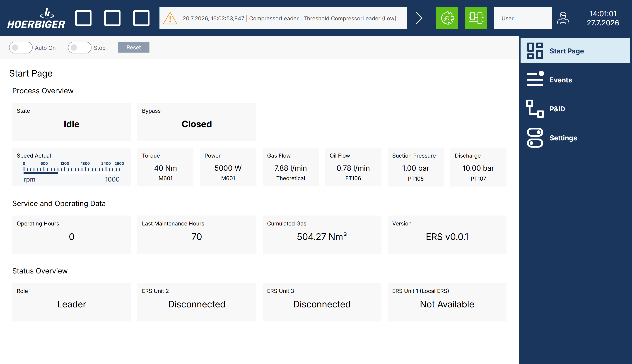The image size is (632, 364).
Task: Click the User name field
Action: click(523, 18)
